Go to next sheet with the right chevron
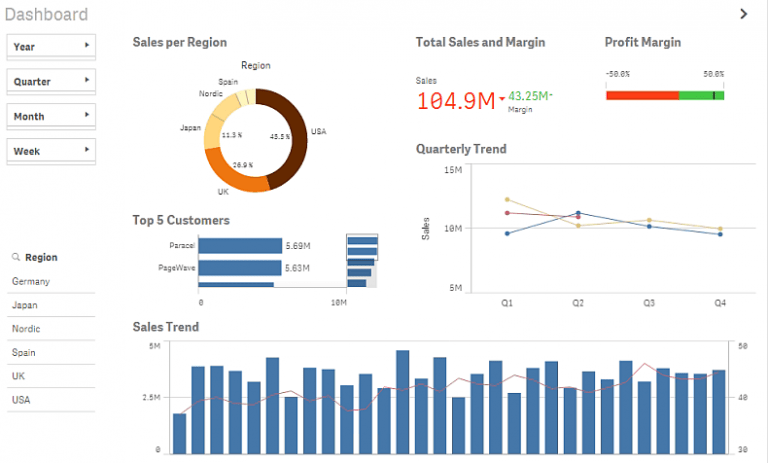 click(x=744, y=14)
